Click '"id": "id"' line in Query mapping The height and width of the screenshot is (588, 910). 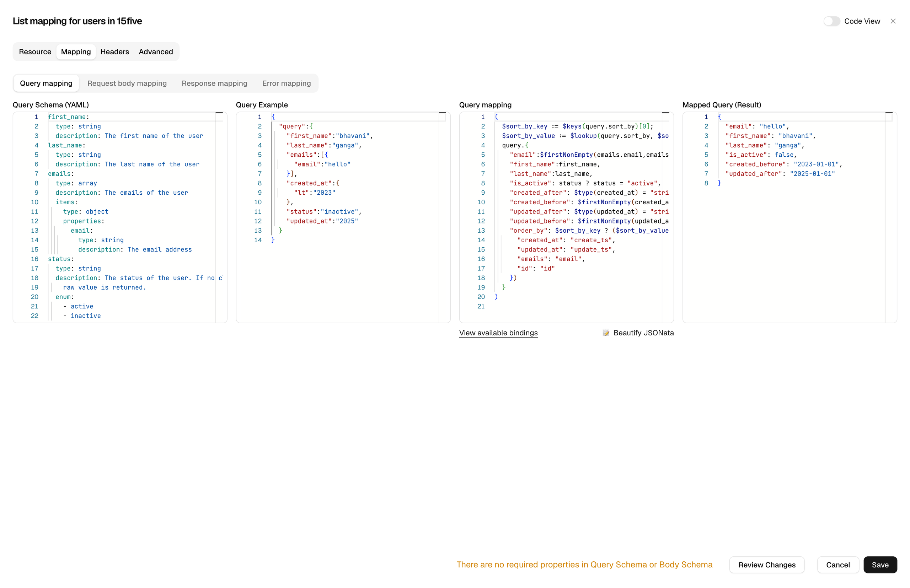[x=536, y=268]
